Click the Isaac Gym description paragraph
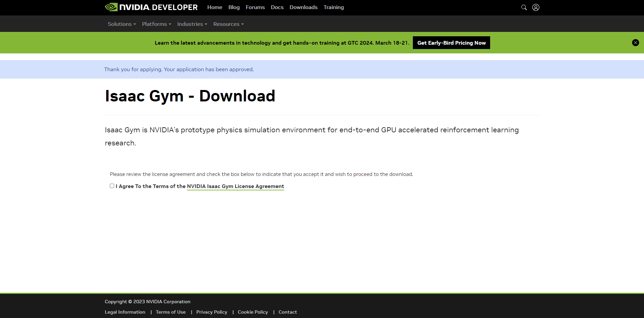This screenshot has width=644, height=318. [x=312, y=136]
